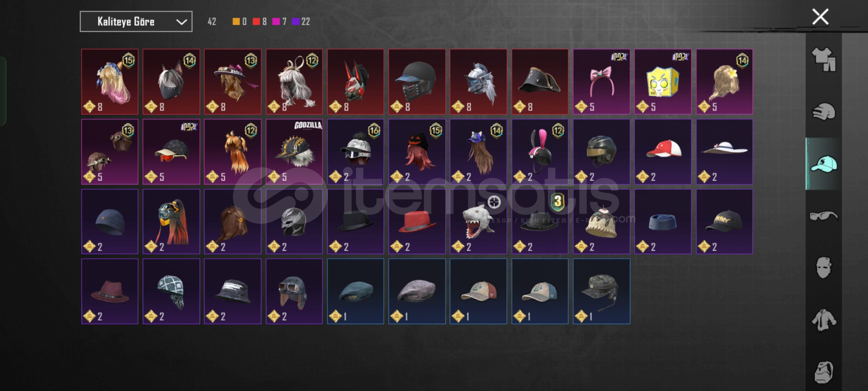Choose the black pirate tricorn hat
Screen dimensions: 868x391
pyautogui.click(x=540, y=82)
